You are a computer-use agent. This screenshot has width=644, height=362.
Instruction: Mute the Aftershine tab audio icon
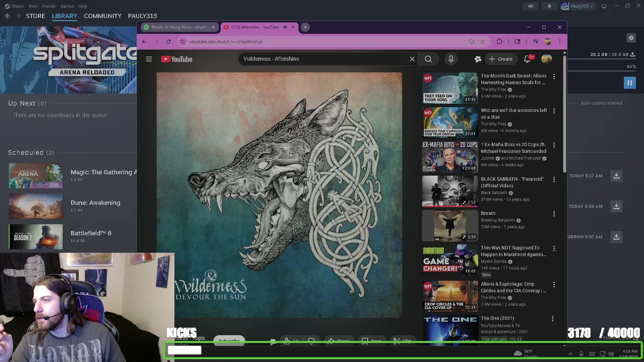pyautogui.click(x=285, y=27)
